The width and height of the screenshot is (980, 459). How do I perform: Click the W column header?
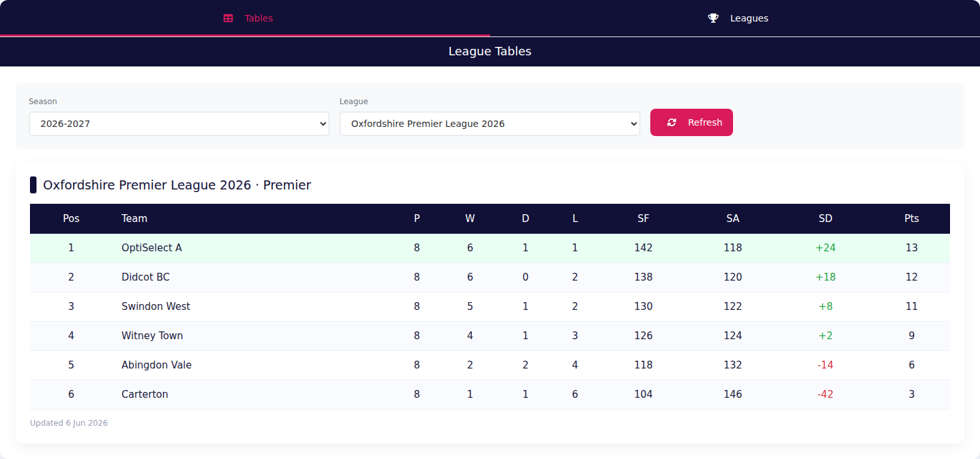(470, 219)
